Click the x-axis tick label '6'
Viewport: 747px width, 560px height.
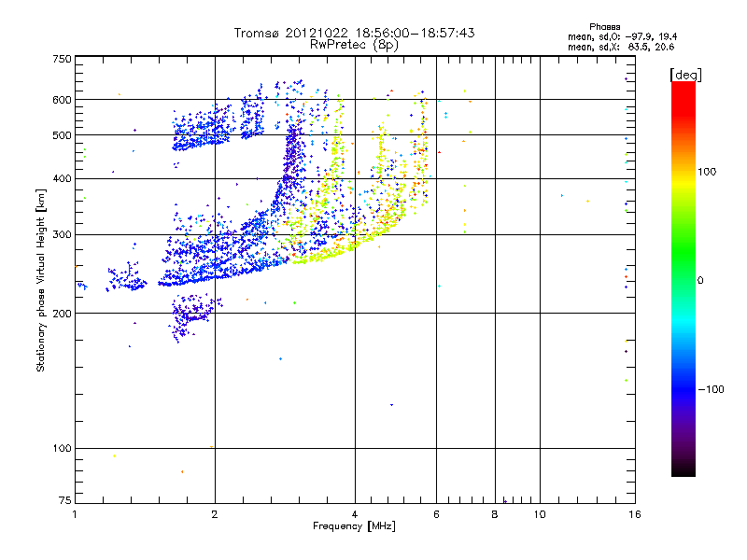coord(436,514)
